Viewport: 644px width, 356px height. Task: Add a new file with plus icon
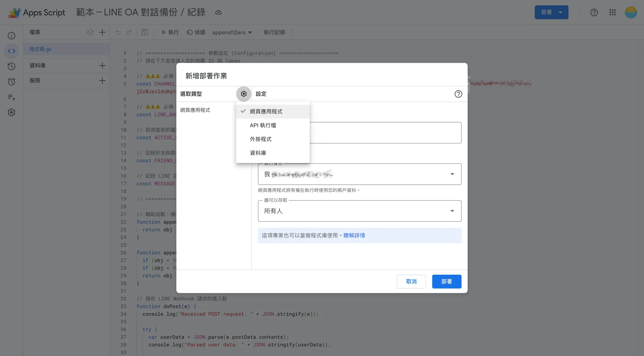[102, 32]
